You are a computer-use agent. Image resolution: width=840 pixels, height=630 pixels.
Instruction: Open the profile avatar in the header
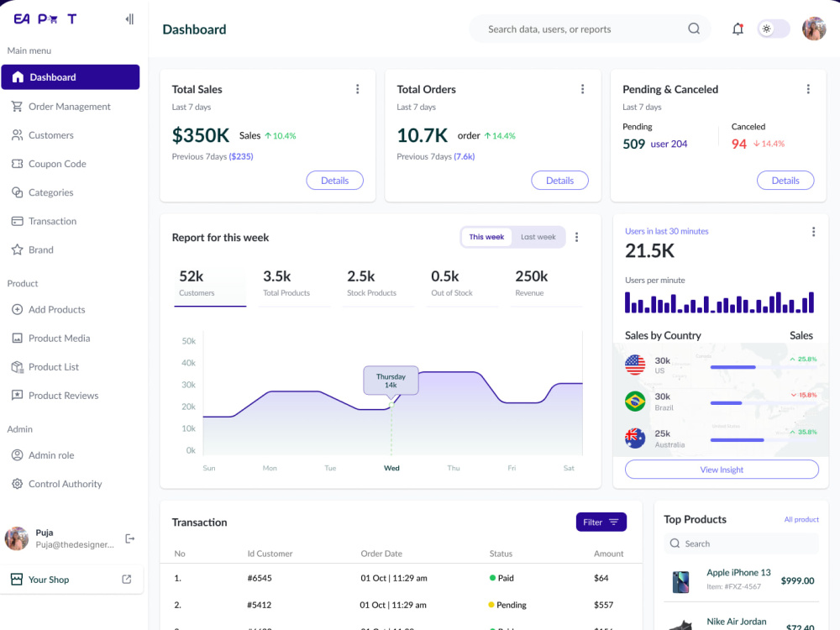point(814,29)
